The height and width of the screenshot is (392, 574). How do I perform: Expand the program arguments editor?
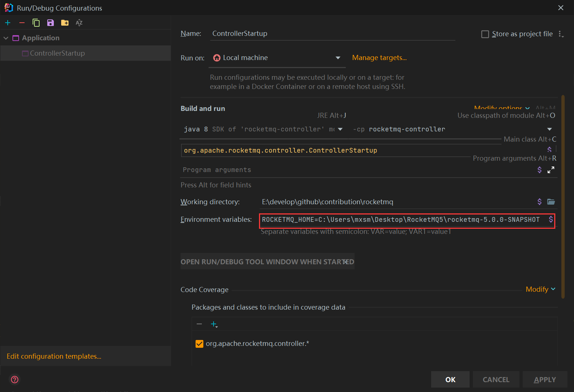pyautogui.click(x=551, y=169)
